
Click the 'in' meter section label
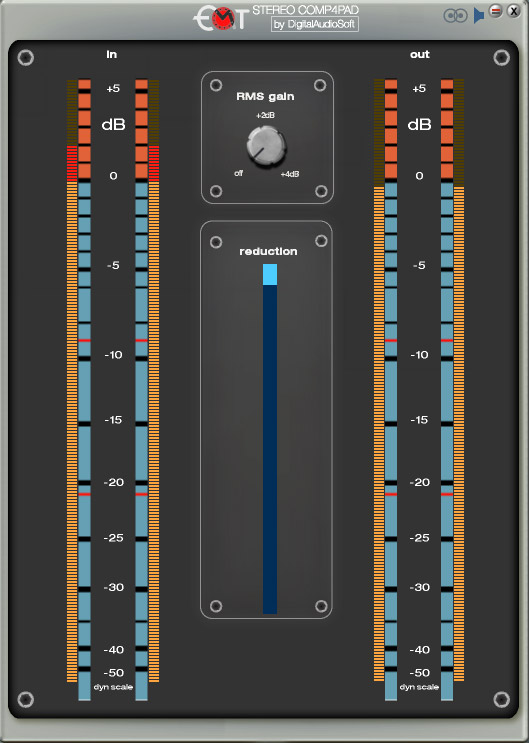[111, 54]
